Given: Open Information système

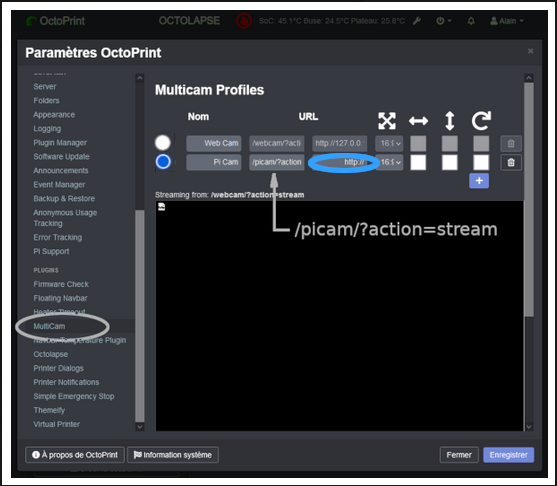Looking at the screenshot, I should [173, 455].
